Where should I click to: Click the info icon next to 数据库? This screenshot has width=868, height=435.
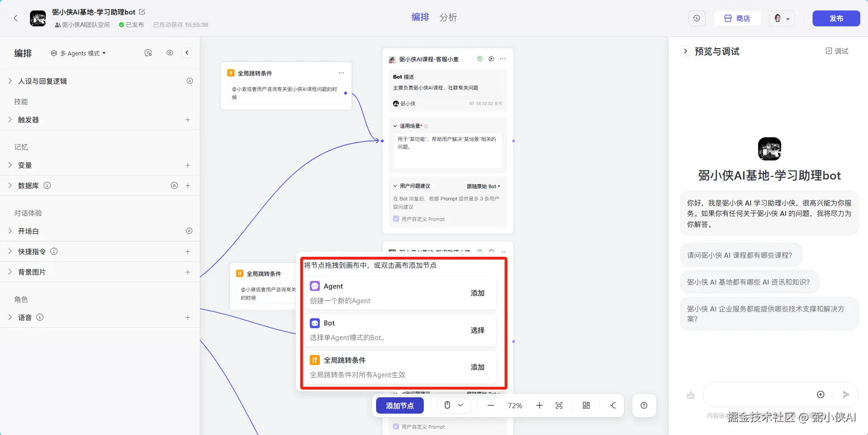tap(47, 185)
